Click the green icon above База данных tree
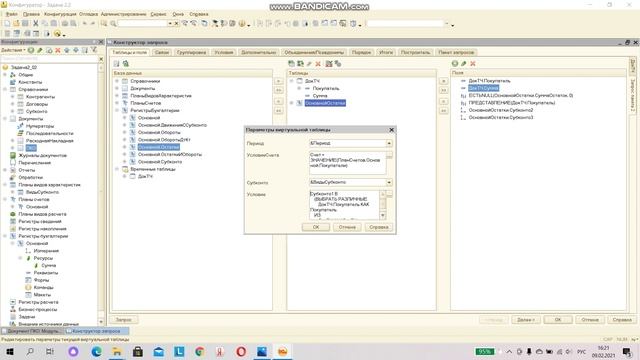Screen dimensions: 640x360 (126, 64)
